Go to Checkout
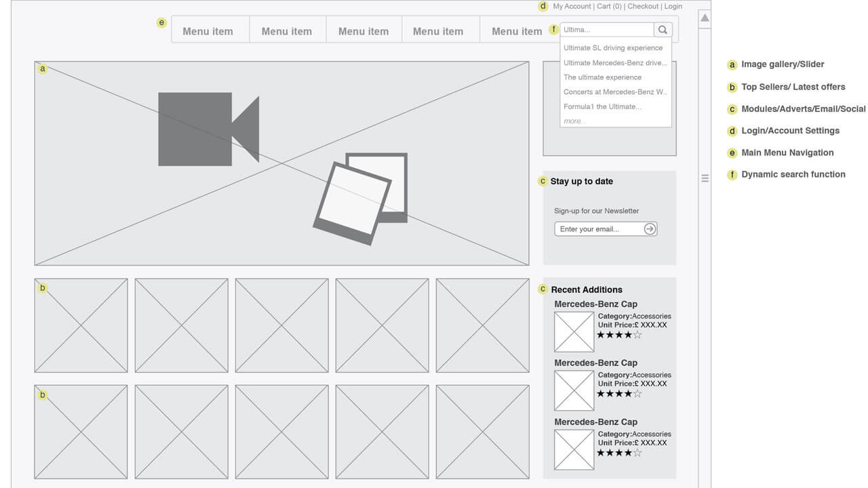The height and width of the screenshot is (488, 868). [643, 6]
